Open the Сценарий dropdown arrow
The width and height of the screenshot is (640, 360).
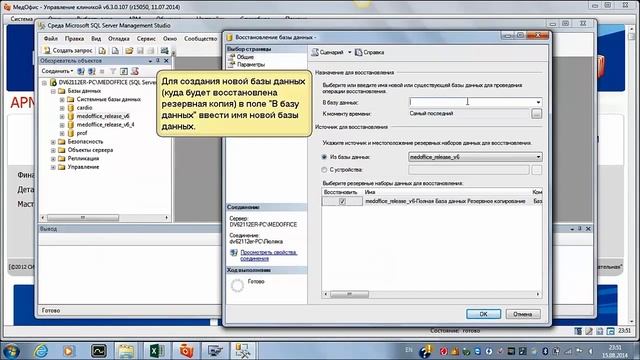(x=349, y=52)
